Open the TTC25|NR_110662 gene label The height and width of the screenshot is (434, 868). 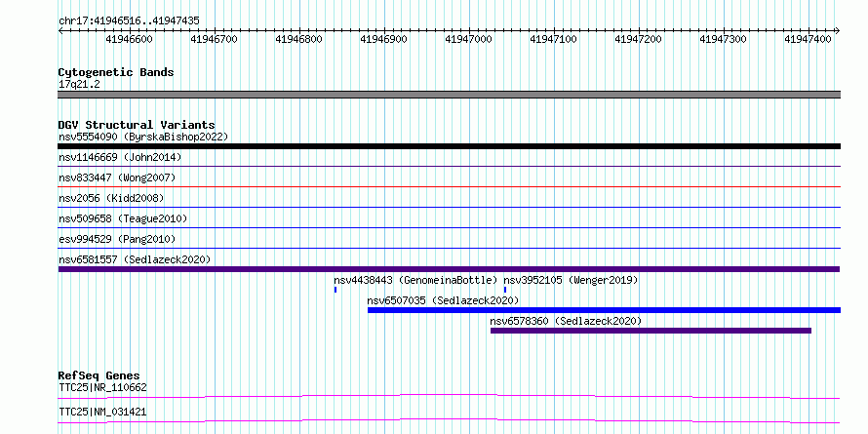point(103,387)
